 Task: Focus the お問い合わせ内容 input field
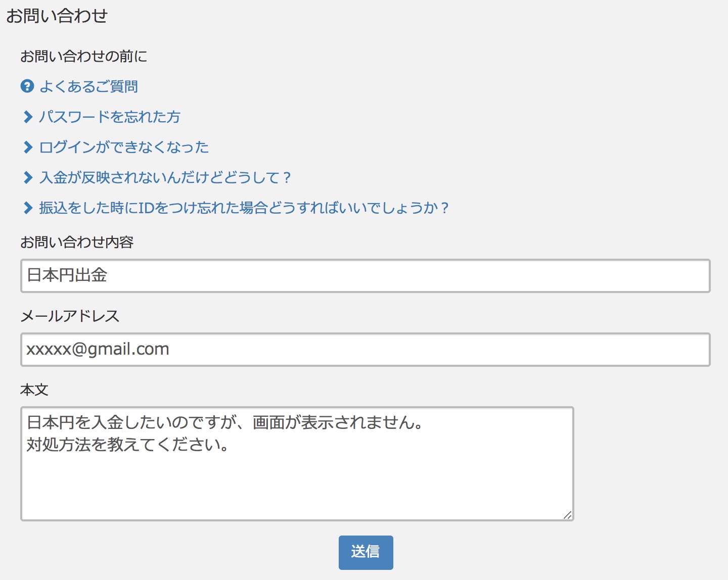[x=366, y=276]
